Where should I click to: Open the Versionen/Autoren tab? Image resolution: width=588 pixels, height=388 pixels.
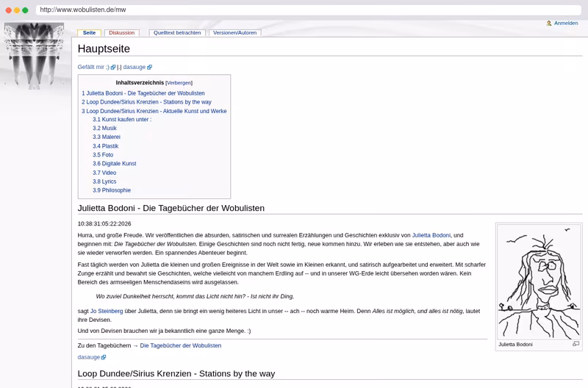(x=234, y=33)
